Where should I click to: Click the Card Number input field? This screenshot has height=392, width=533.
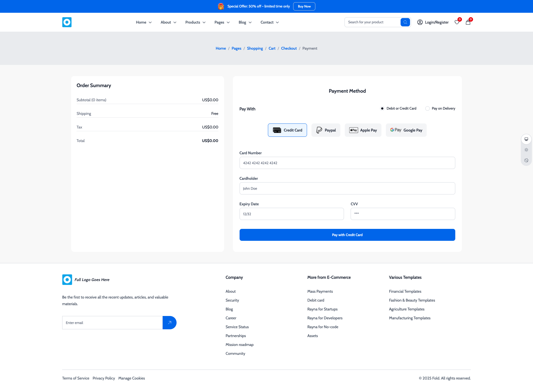[347, 163]
